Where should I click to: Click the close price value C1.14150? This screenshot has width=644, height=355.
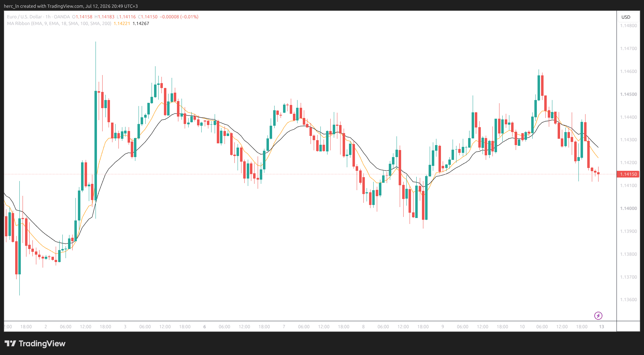pos(148,17)
